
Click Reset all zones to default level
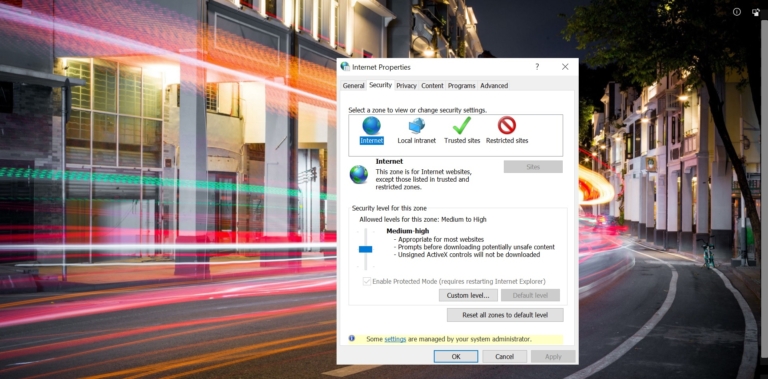[x=505, y=315]
